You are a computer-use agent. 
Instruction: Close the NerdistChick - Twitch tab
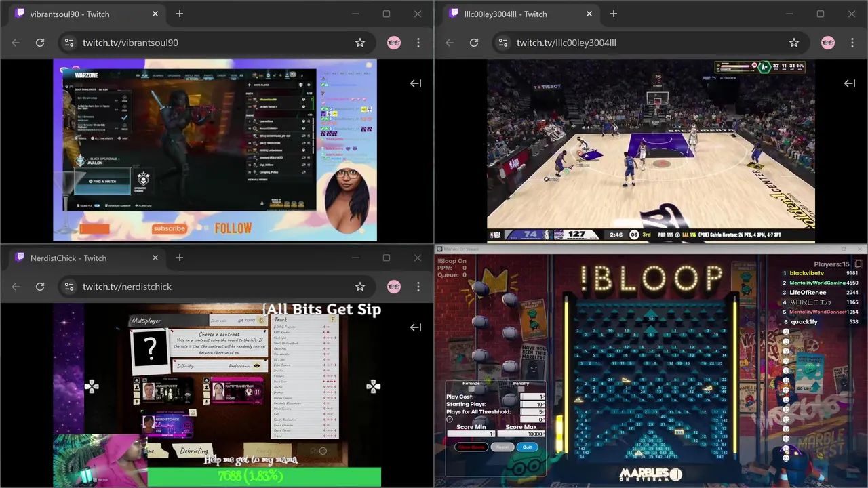[x=155, y=258]
